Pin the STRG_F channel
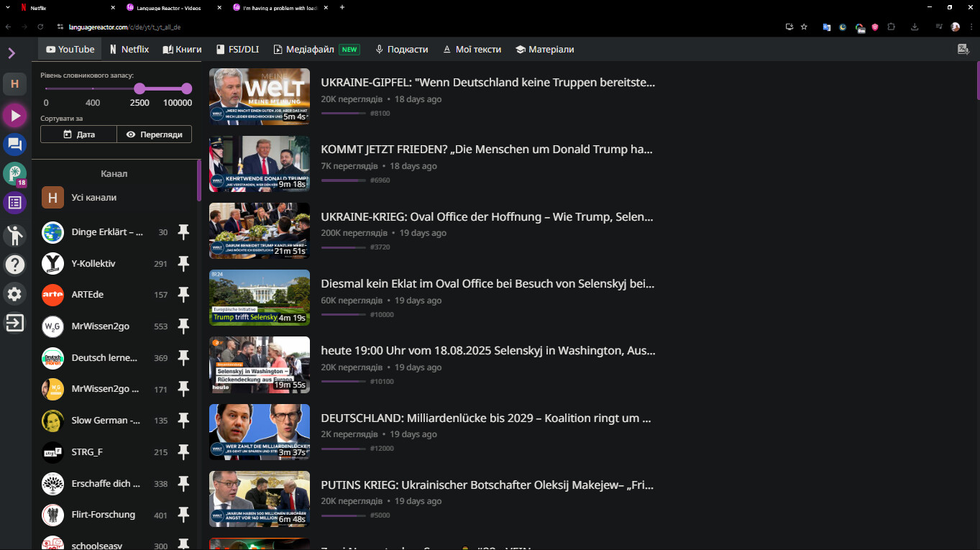This screenshot has height=550, width=980. pyautogui.click(x=183, y=452)
